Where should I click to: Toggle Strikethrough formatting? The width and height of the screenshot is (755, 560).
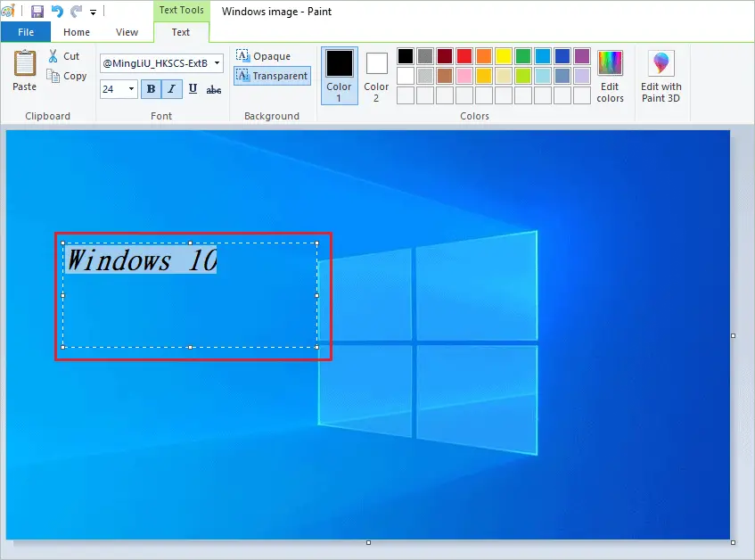pyautogui.click(x=214, y=89)
